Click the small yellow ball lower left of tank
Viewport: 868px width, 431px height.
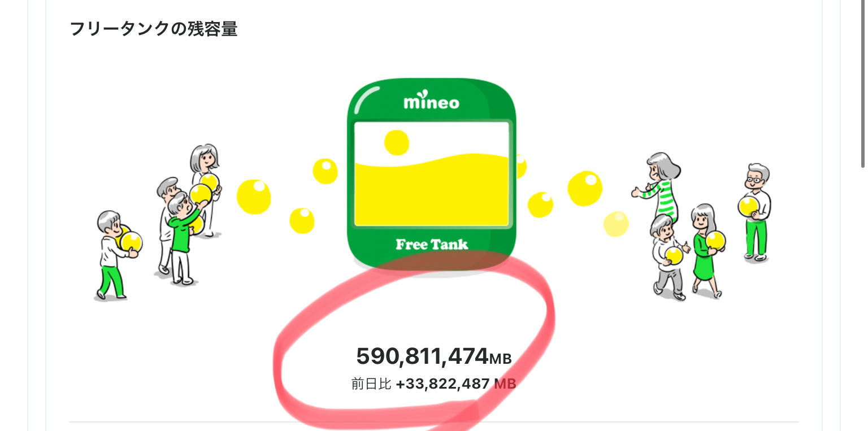pos(302,220)
